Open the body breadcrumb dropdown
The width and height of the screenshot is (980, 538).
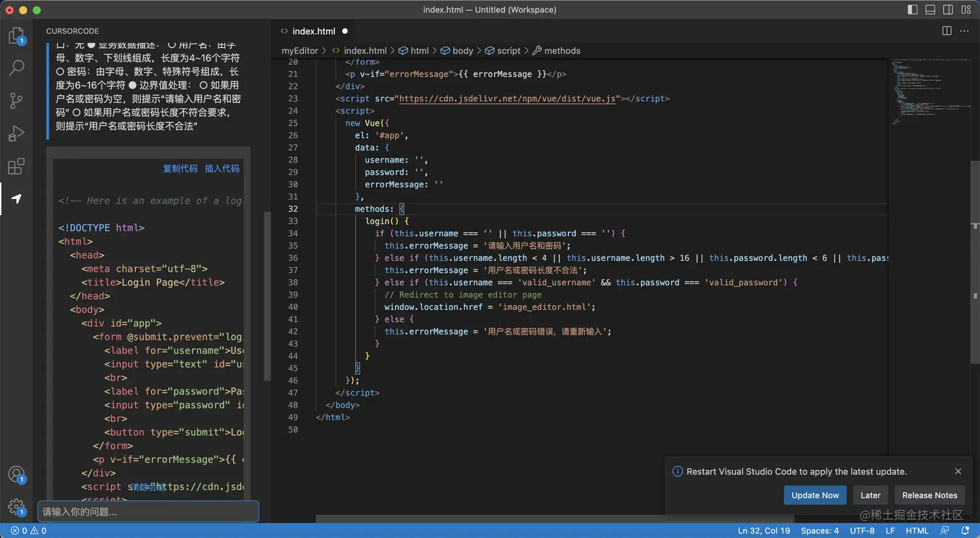[x=457, y=51]
